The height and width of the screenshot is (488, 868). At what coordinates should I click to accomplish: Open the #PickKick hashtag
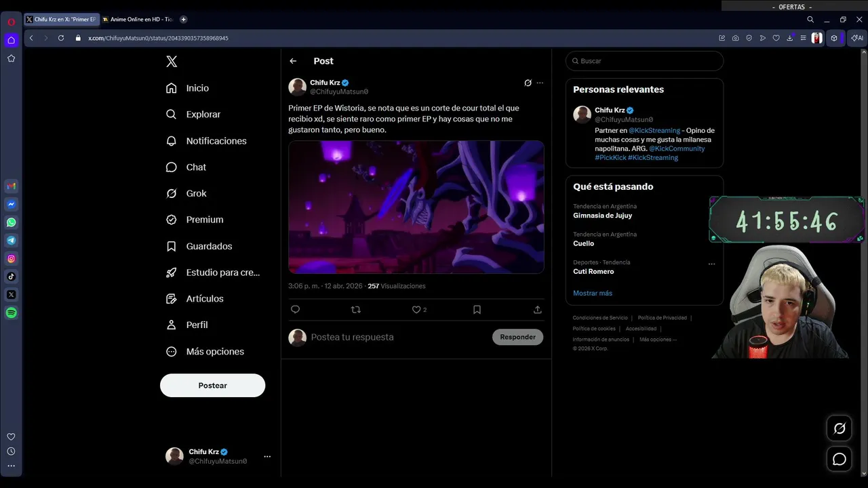610,158
